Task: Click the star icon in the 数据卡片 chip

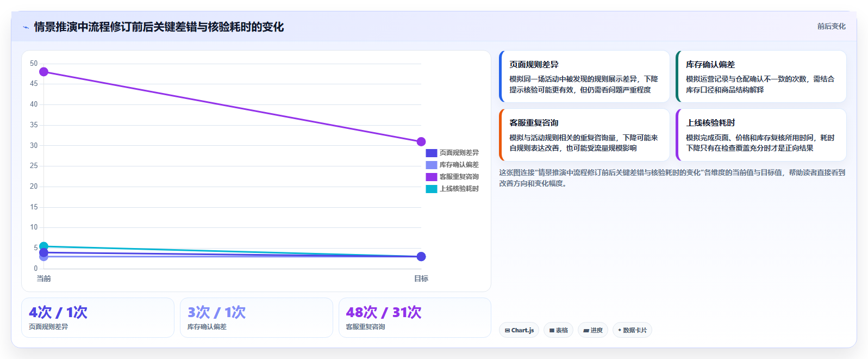Action: point(620,330)
